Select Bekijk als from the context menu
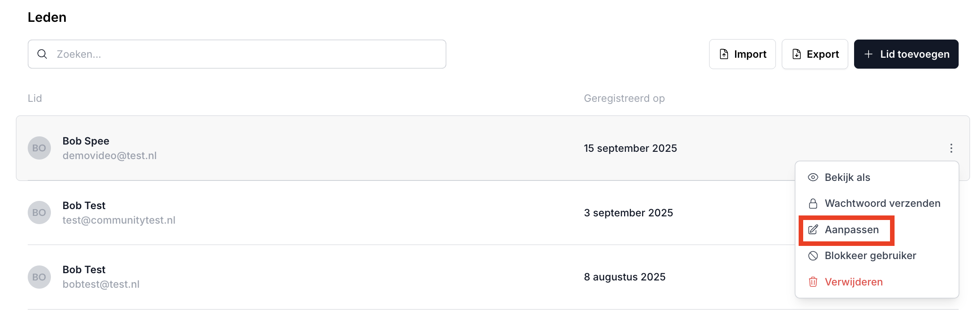Viewport: 980px width, 310px height. [x=847, y=177]
